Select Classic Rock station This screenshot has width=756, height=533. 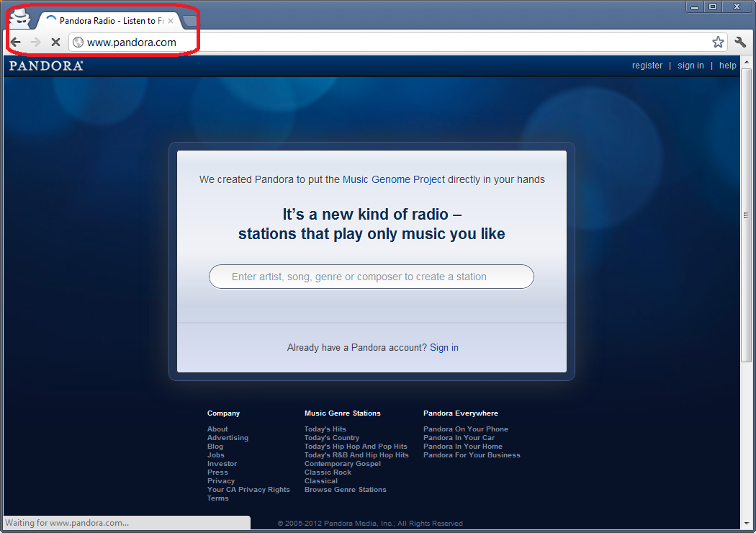click(328, 472)
